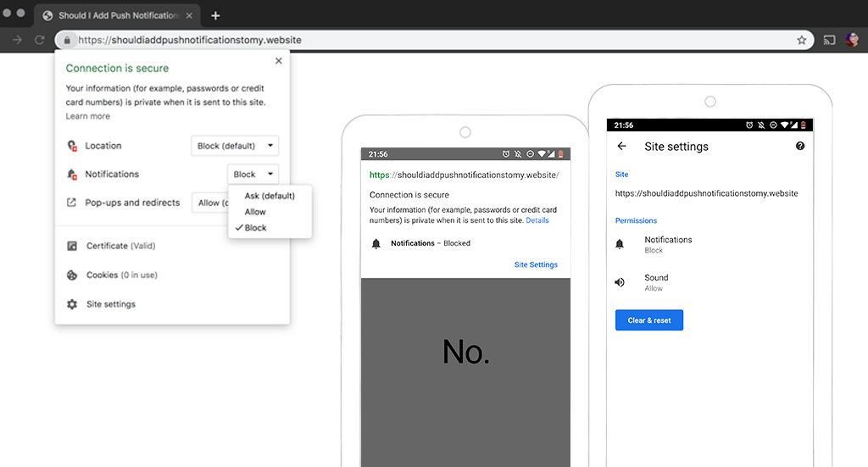868x467 pixels.
Task: Click the URL address bar field
Action: pyautogui.click(x=424, y=40)
